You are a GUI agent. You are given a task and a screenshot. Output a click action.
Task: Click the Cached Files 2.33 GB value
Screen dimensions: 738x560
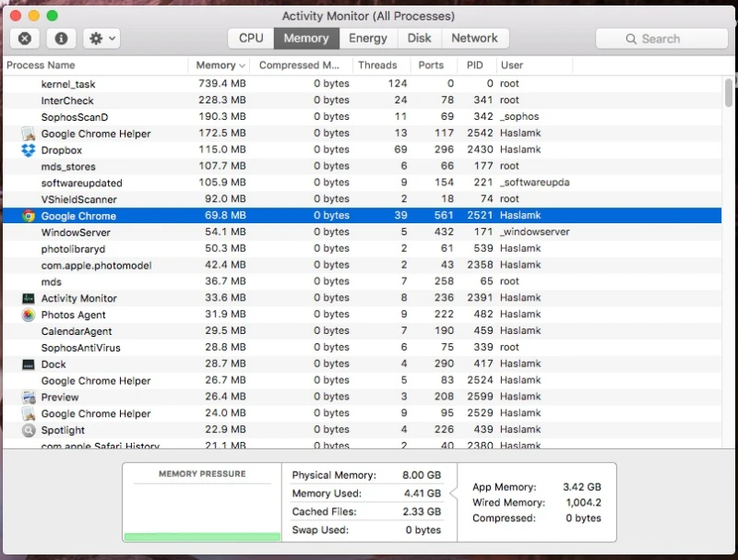click(422, 511)
